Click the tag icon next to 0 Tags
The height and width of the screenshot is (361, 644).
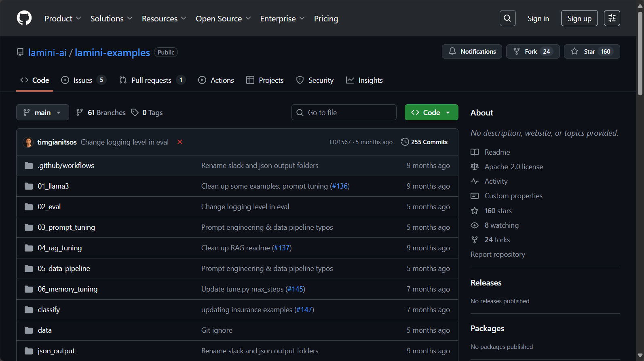pyautogui.click(x=135, y=113)
